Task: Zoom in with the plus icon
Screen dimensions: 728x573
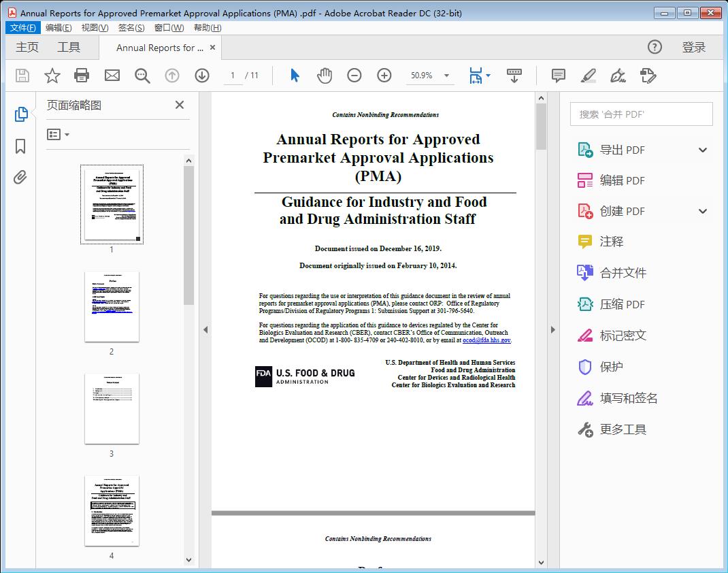Action: pos(384,76)
